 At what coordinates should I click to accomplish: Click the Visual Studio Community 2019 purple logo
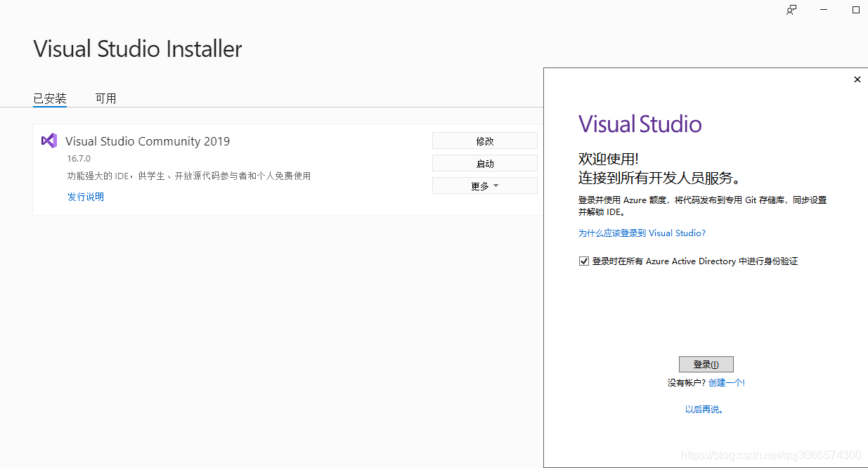(49, 141)
